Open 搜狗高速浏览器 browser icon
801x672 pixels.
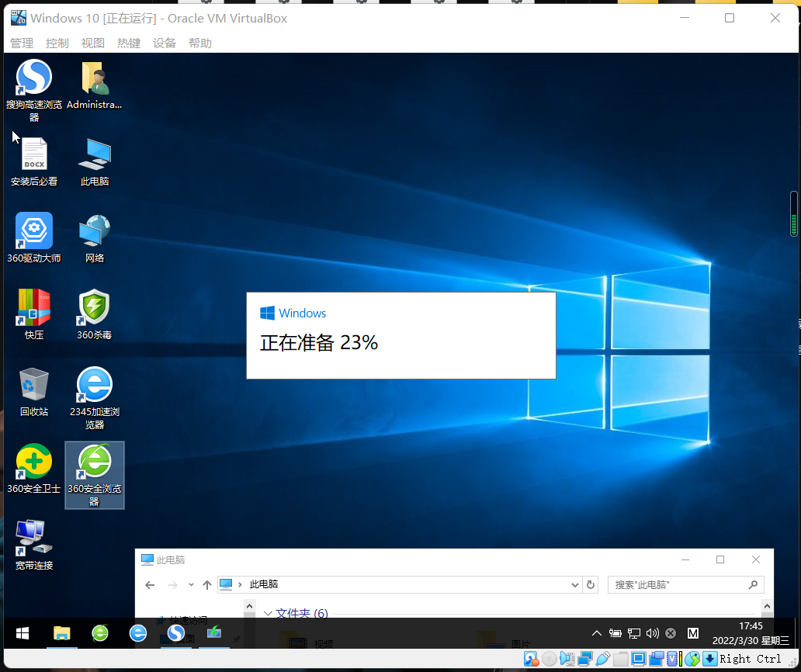[33, 78]
